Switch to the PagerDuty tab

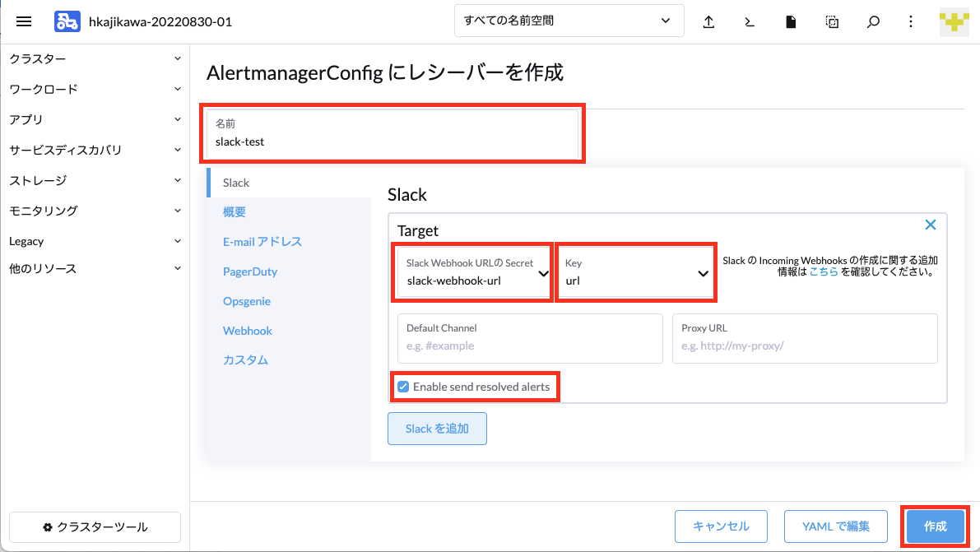click(290, 271)
